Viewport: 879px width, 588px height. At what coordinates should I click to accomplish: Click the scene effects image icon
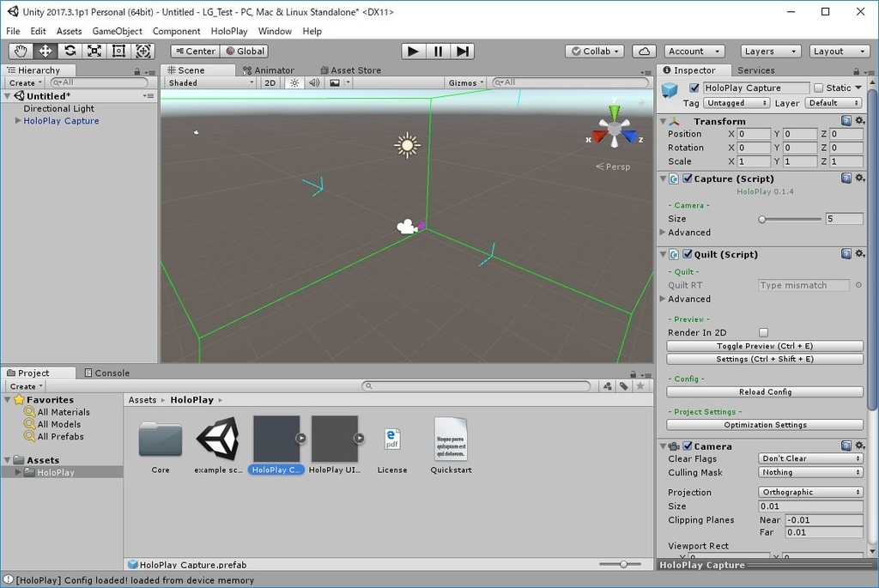point(335,82)
